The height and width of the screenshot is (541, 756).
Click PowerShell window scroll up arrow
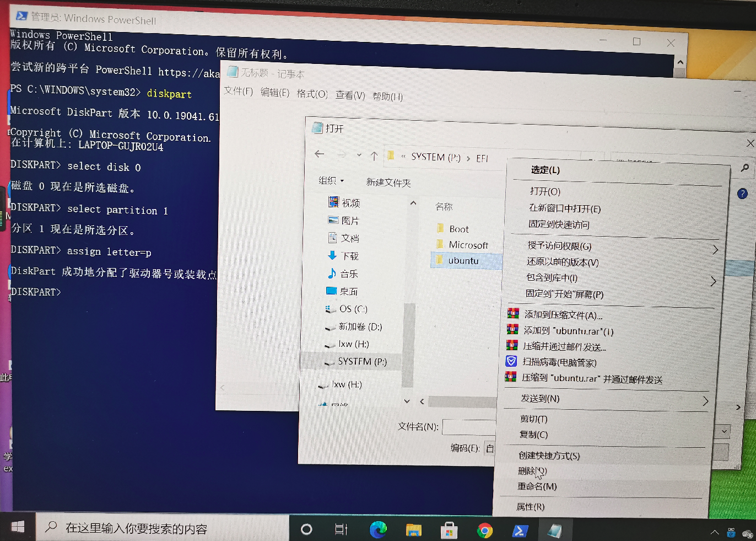coord(680,62)
